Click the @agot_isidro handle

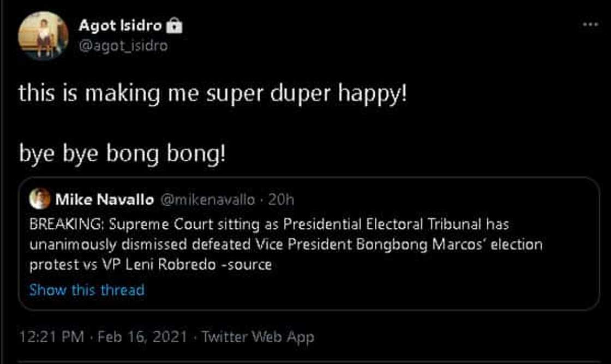coord(123,46)
